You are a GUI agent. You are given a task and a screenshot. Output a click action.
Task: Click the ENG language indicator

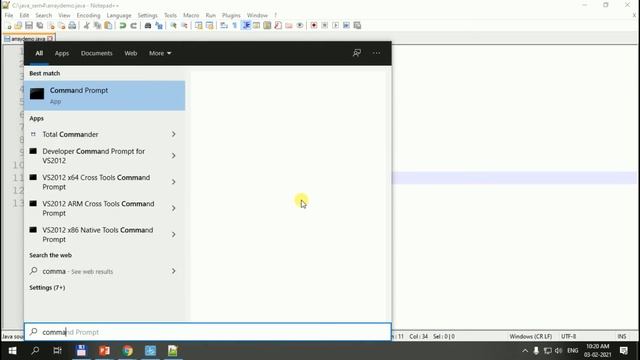573,351
